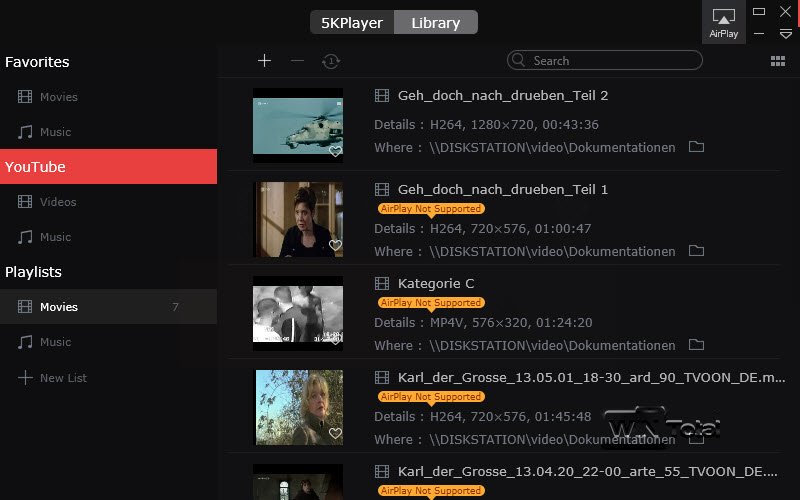The image size is (800, 500).
Task: Select Music under Favorites
Action: tap(108, 132)
